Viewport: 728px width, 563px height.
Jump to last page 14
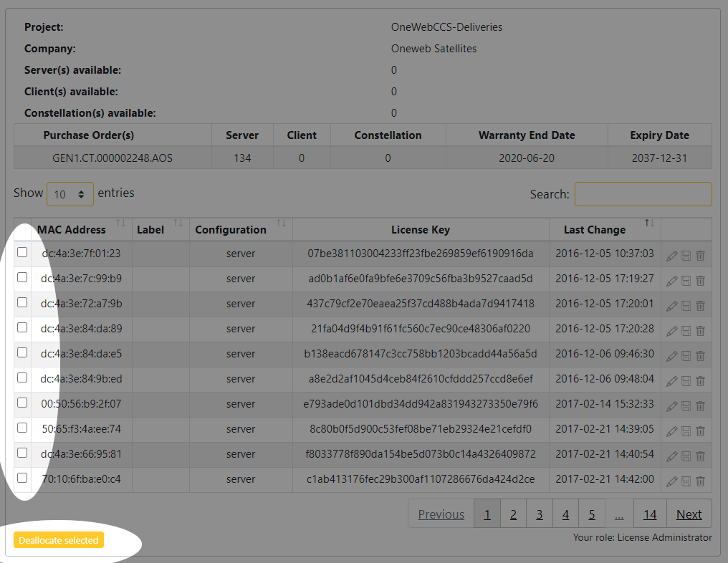649,514
